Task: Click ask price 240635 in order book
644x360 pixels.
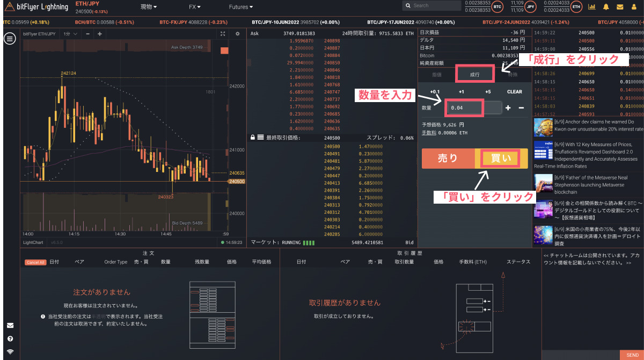Action: pos(332,128)
